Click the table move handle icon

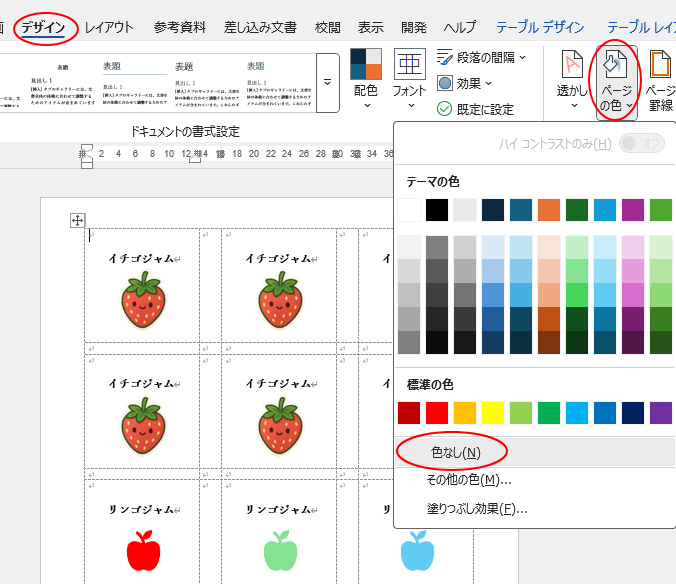(78, 221)
